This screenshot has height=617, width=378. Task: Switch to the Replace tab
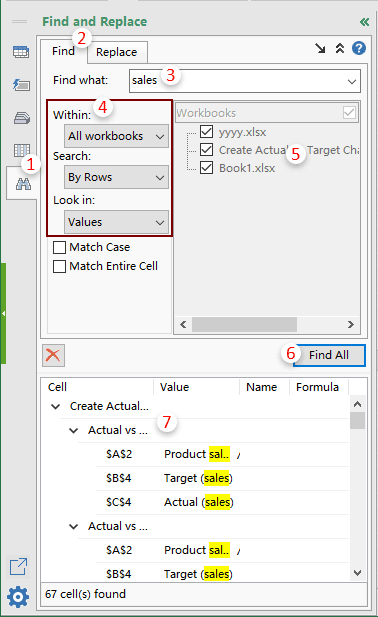[x=117, y=52]
